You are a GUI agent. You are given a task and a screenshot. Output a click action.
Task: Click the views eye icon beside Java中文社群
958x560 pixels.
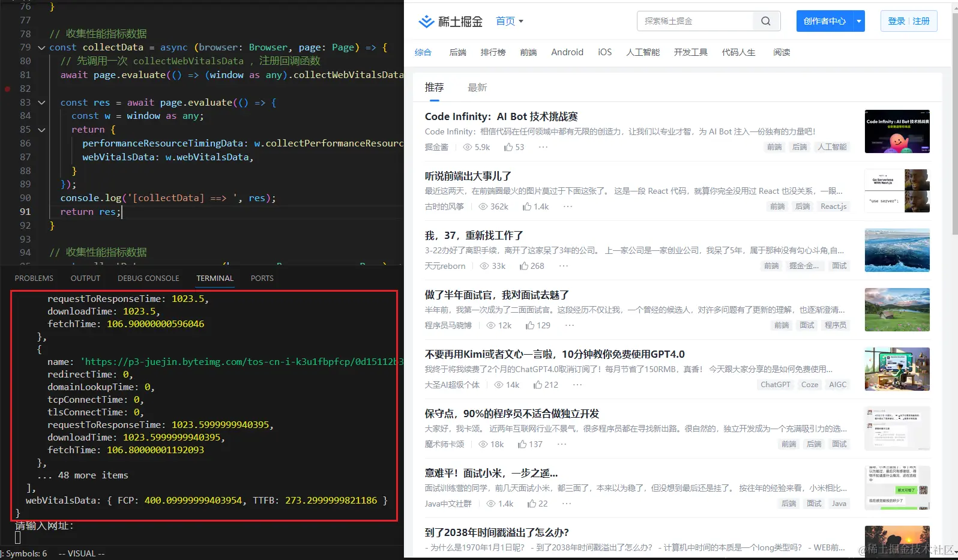pyautogui.click(x=491, y=504)
